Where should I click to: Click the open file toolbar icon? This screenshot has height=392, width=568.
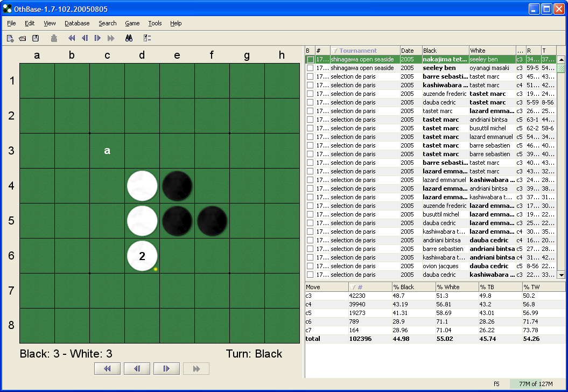point(23,38)
